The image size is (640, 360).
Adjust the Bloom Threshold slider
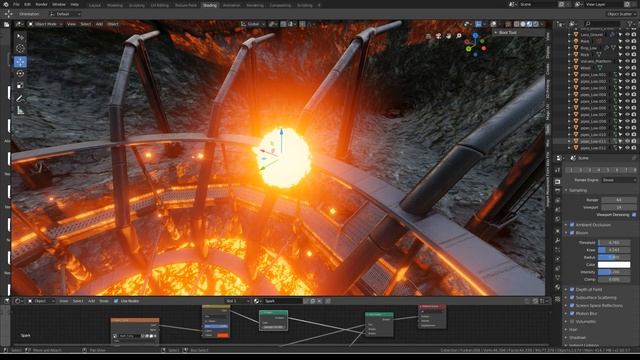point(613,242)
